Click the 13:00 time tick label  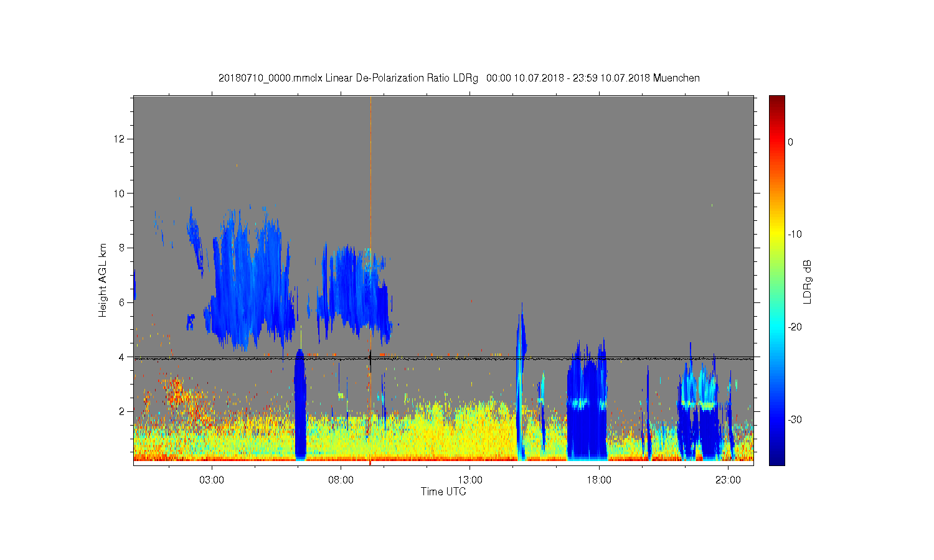coord(470,480)
